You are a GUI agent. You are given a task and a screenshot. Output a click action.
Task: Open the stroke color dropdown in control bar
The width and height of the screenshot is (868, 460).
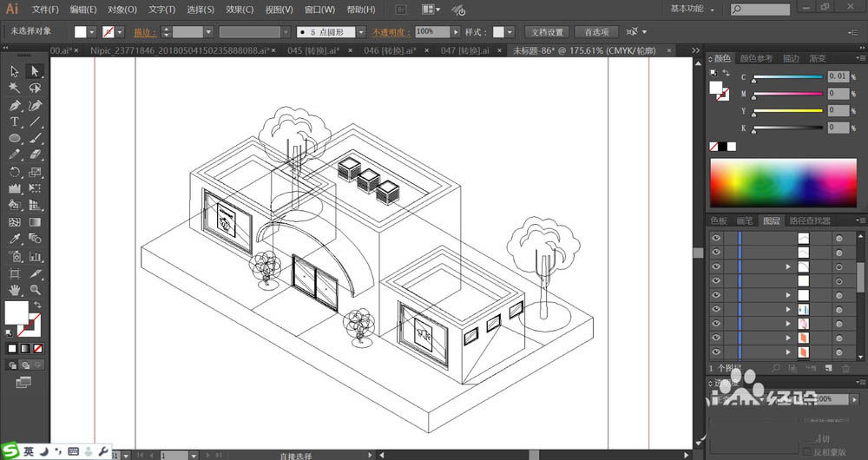pos(120,32)
